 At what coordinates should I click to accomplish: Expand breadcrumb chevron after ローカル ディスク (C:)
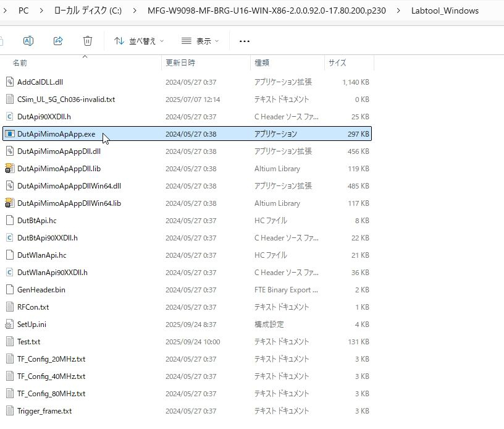pyautogui.click(x=134, y=11)
